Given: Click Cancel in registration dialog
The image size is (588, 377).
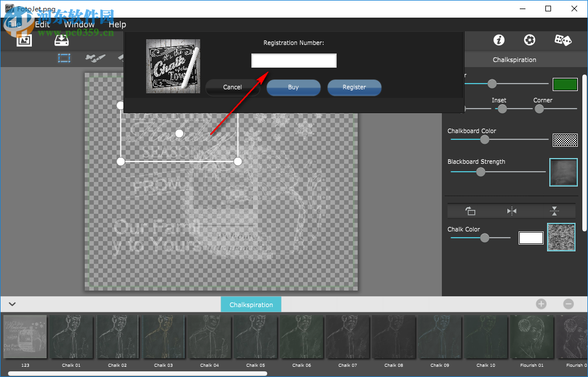Looking at the screenshot, I should pos(233,87).
